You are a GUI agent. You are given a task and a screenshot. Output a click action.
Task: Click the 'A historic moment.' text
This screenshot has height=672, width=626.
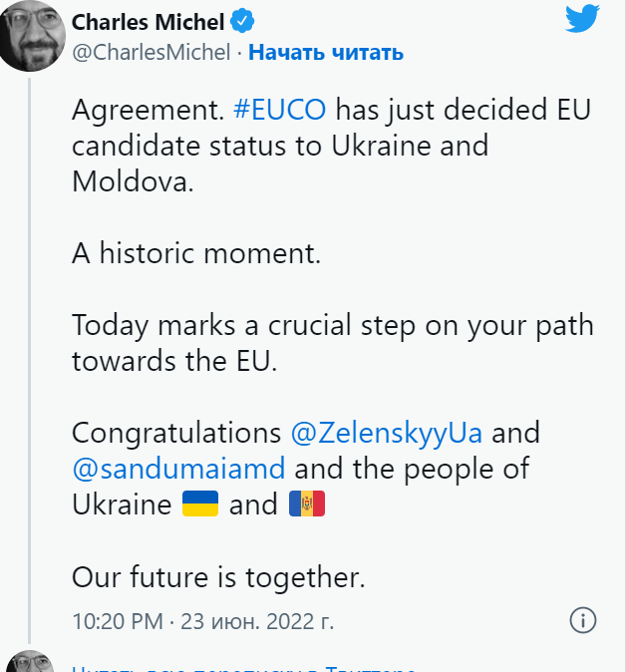196,253
